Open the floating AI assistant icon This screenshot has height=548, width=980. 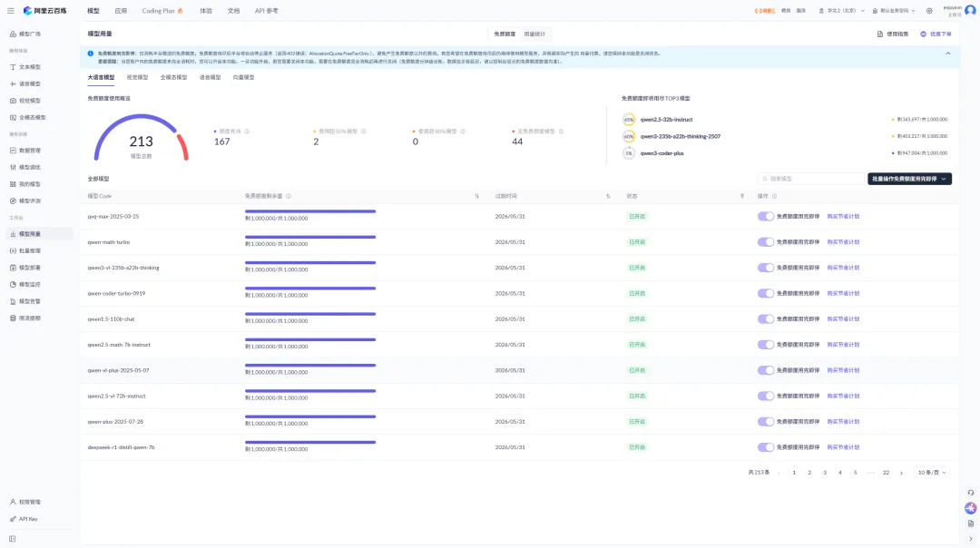(970, 508)
